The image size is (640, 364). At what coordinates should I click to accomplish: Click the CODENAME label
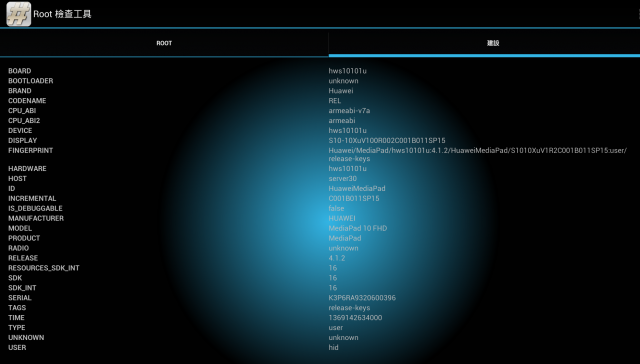pos(27,101)
